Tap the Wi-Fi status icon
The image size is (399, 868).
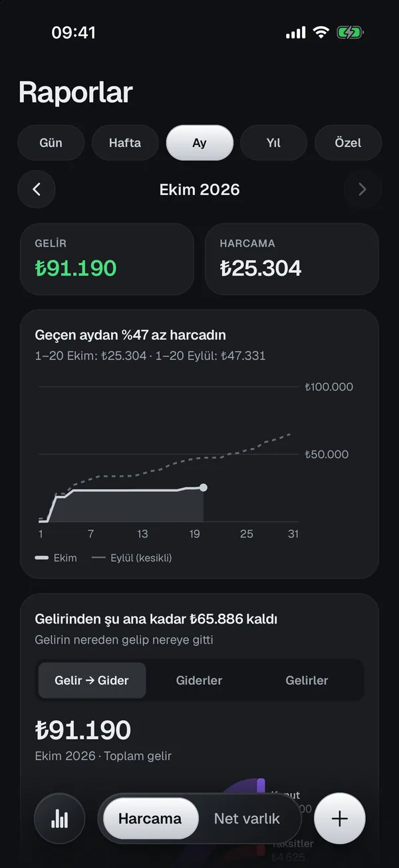point(321,32)
